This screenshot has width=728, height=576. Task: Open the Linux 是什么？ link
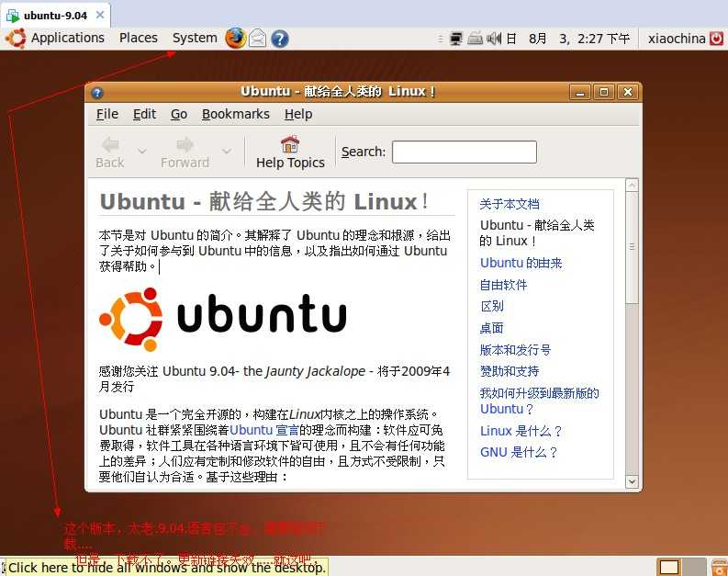[x=521, y=431]
